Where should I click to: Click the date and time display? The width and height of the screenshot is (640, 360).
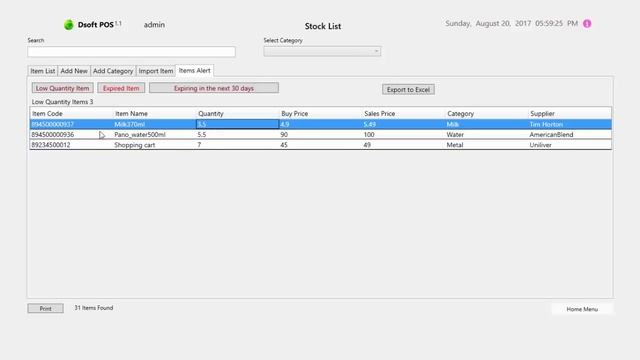pos(511,24)
